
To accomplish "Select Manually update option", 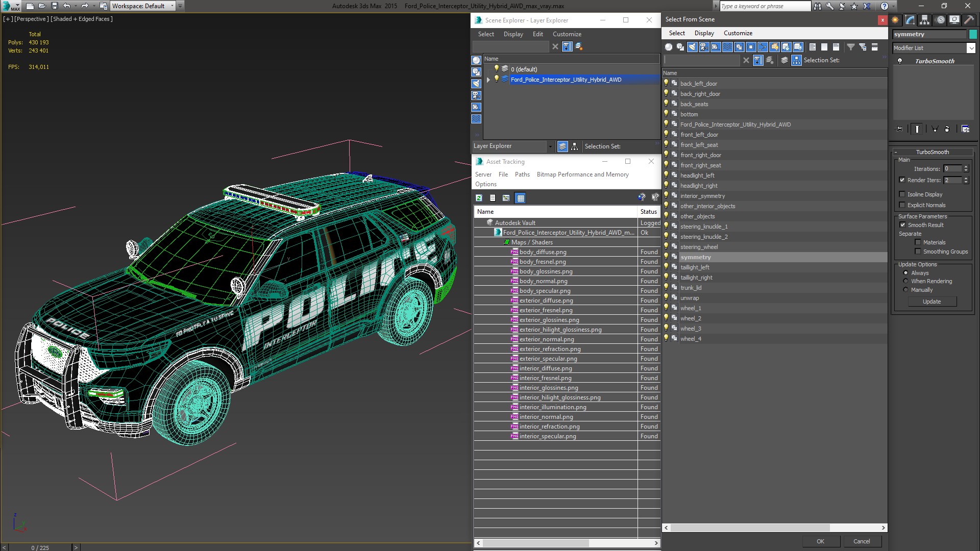I will coord(906,290).
